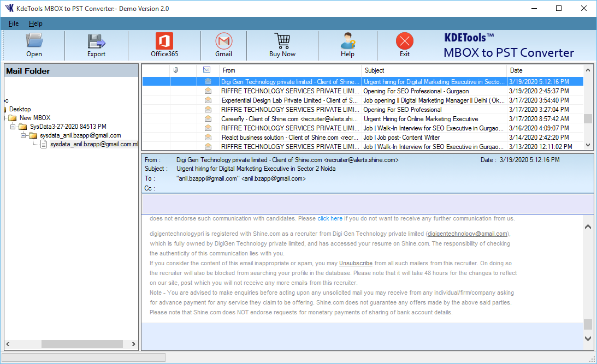Screen dimensions: 597x364
Task: Choose the Gmail toolbar icon
Action: 223,41
